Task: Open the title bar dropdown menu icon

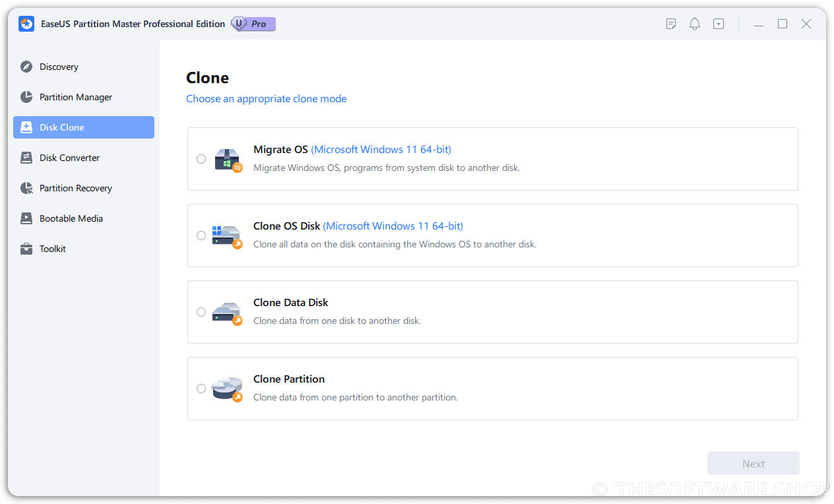Action: coord(719,24)
